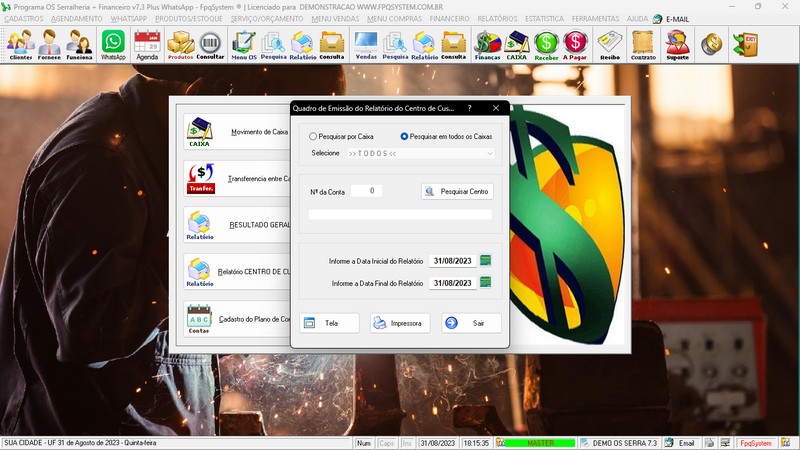Open calendar picker for Data Inicial
This screenshot has height=450, width=800.
[x=486, y=261]
